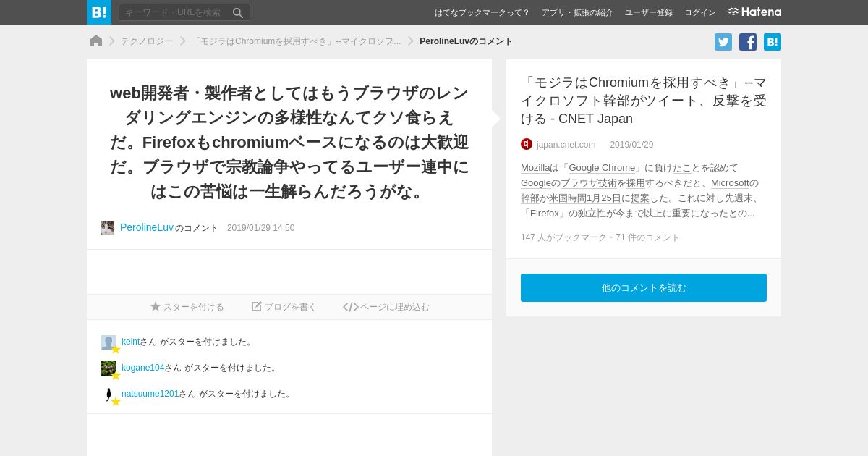Open はてなブックマークって？ link
The image size is (868, 456).
pyautogui.click(x=482, y=12)
